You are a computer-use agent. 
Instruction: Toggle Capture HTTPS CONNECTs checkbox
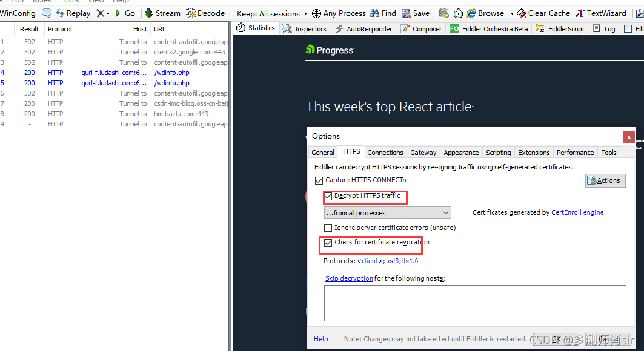tap(319, 180)
